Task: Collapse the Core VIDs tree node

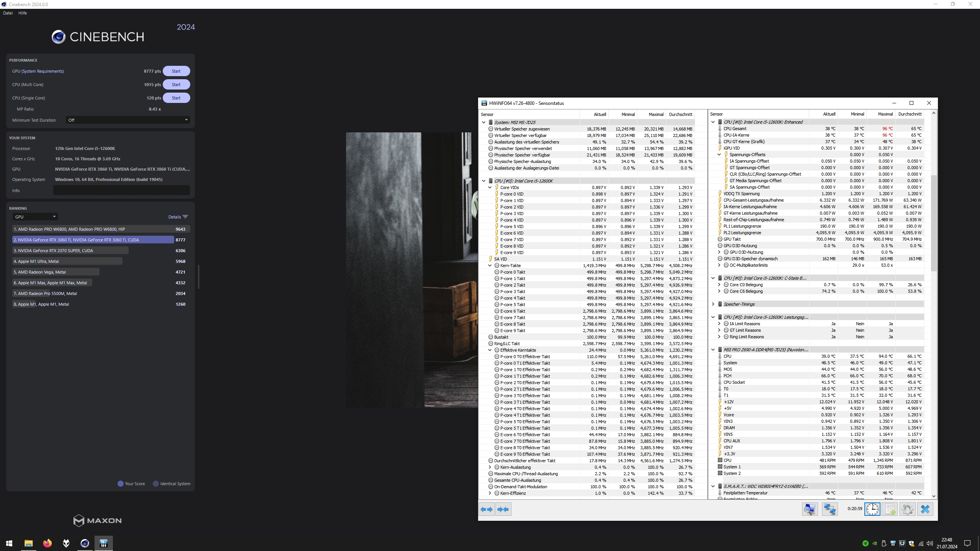Action: 490,187
